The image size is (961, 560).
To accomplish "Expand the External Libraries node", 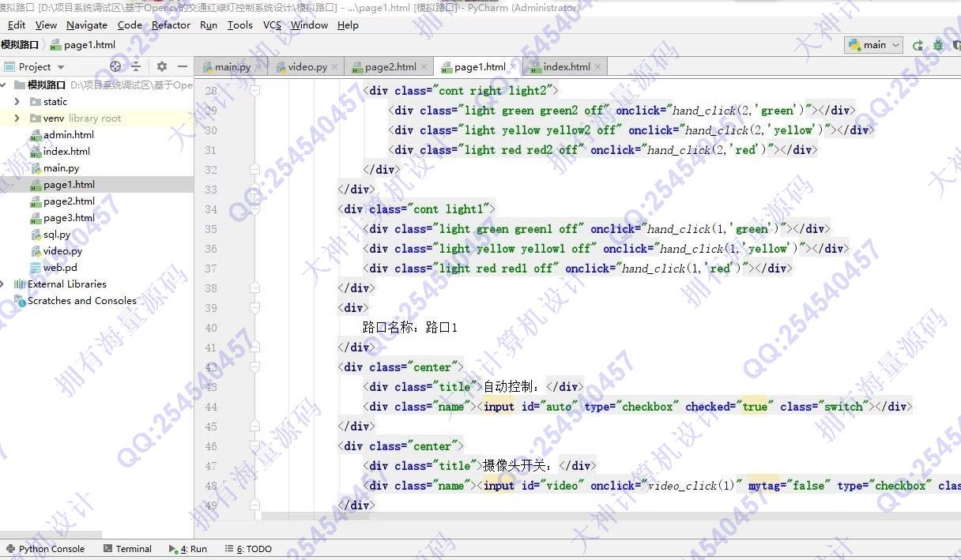I will click(x=4, y=284).
